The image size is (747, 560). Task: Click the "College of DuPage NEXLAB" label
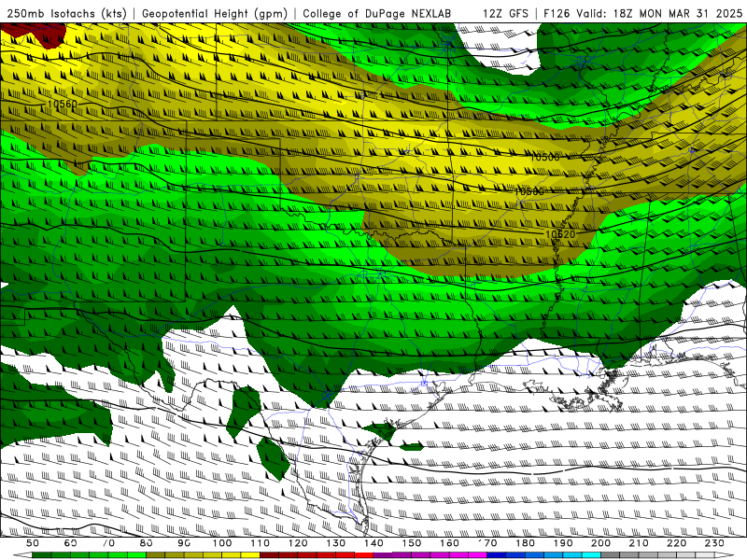tap(377, 13)
